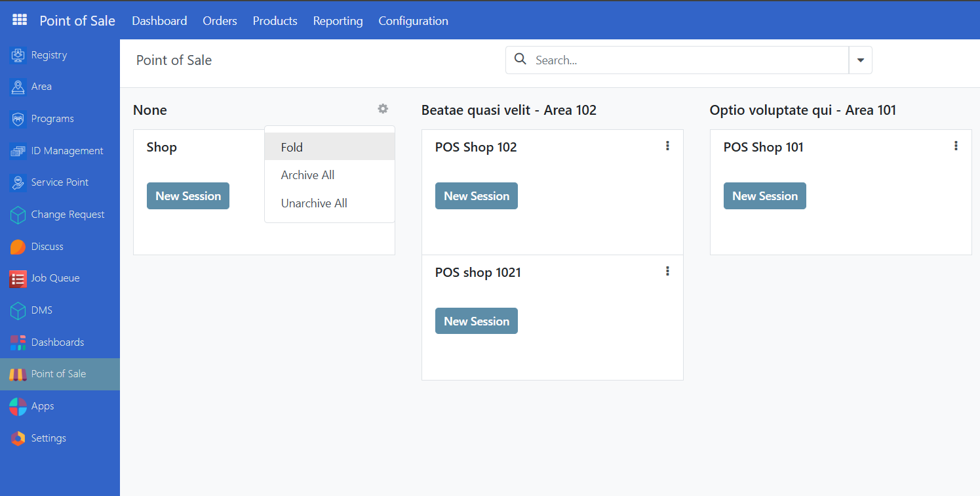This screenshot has height=496, width=980.
Task: Switch to the Reporting menu
Action: pos(338,20)
